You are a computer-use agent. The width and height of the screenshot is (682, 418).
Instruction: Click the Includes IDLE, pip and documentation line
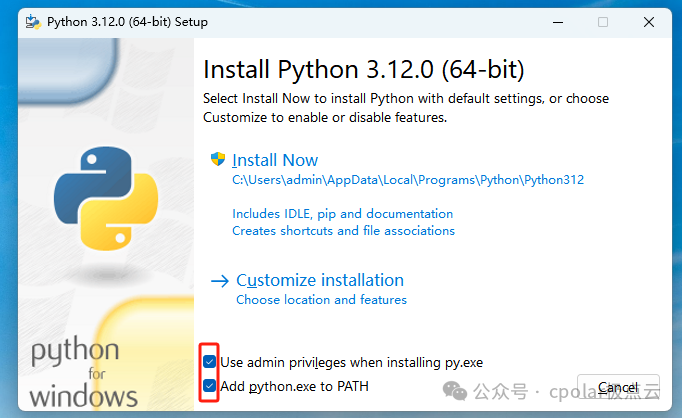(x=342, y=213)
